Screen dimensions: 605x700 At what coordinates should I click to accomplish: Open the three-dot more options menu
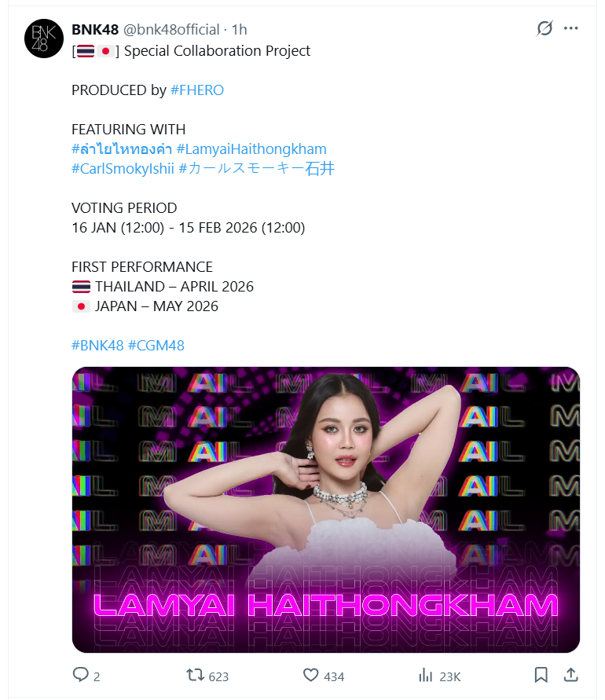(x=570, y=28)
